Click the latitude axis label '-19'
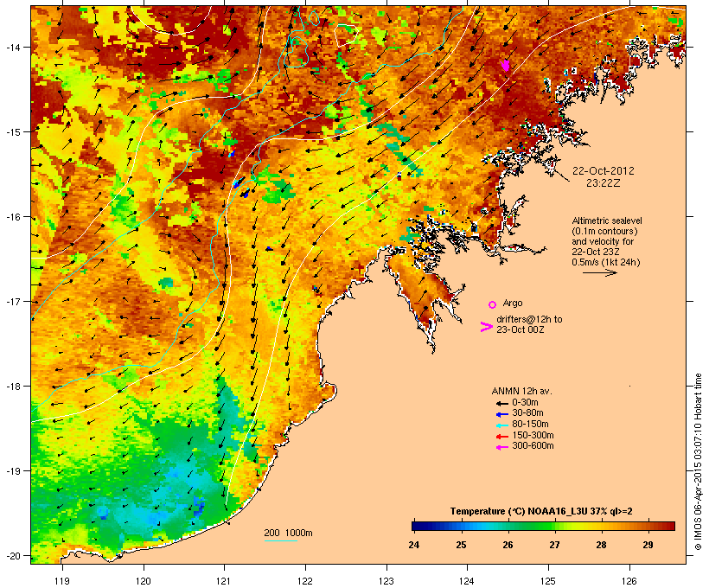The height and width of the screenshot is (588, 709). point(12,471)
